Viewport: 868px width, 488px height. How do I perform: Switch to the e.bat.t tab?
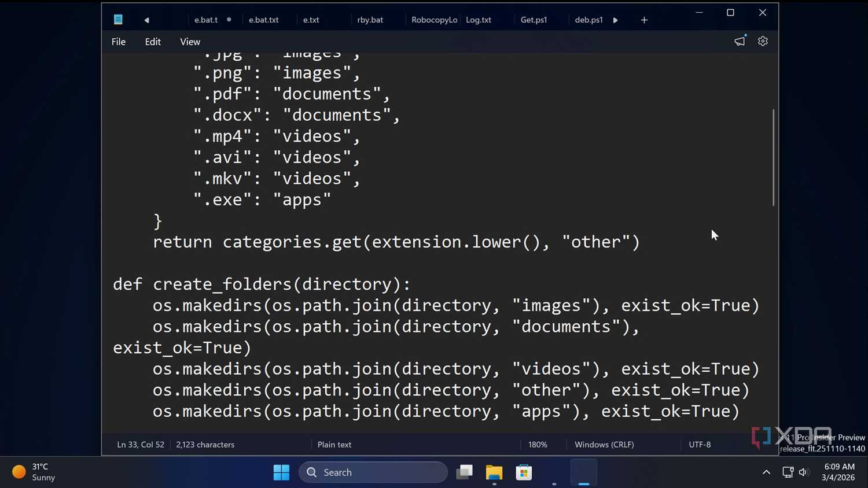(206, 20)
